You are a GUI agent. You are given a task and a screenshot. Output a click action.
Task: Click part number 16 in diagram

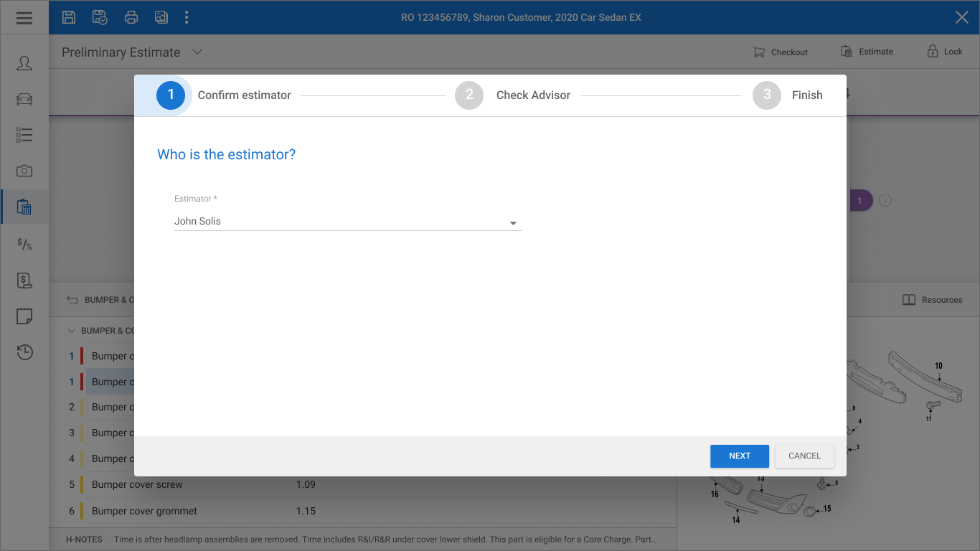coord(715,494)
